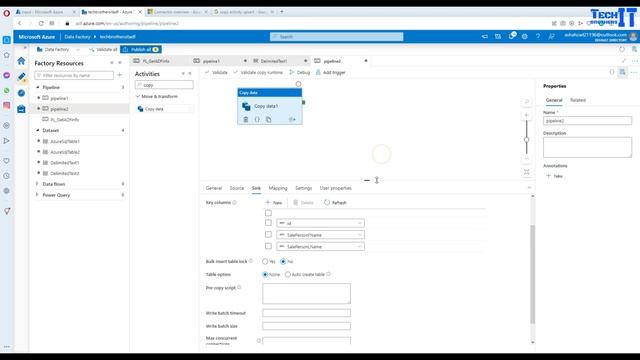Select the Author pencil icon in sidebar

pyautogui.click(x=22, y=77)
